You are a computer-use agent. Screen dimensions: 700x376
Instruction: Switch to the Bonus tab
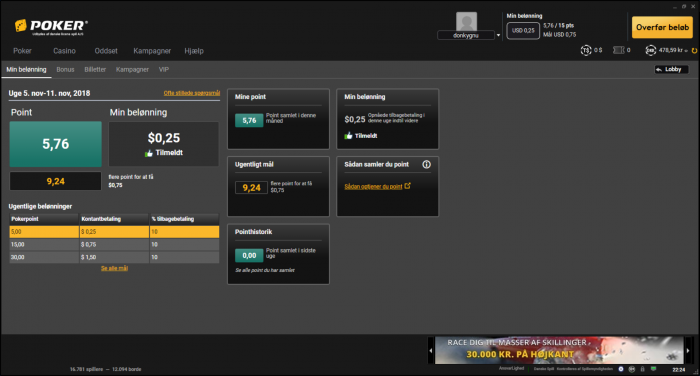click(x=65, y=70)
